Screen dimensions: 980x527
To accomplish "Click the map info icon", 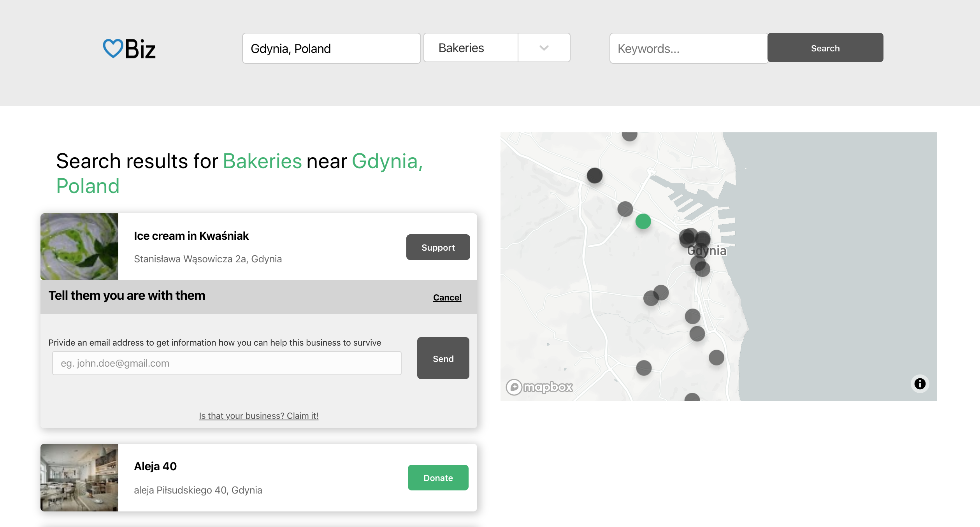I will (920, 384).
